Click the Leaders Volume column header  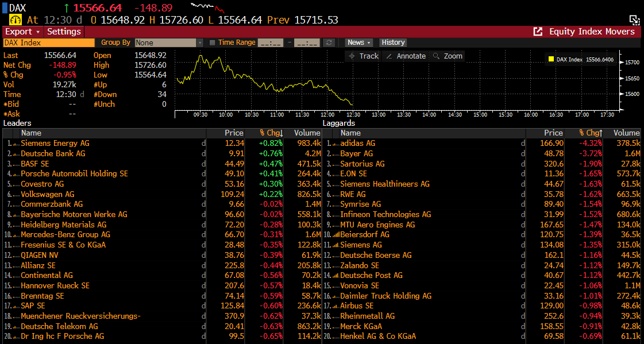click(303, 133)
